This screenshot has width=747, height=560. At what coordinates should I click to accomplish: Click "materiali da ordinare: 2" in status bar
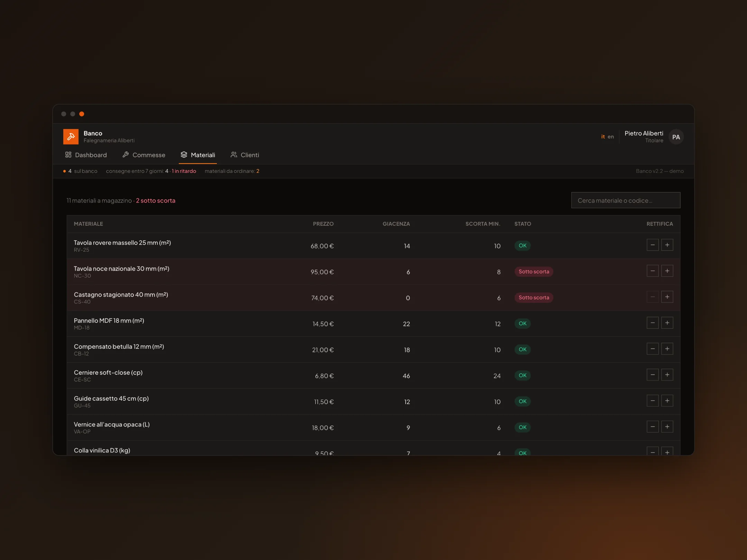(x=232, y=171)
